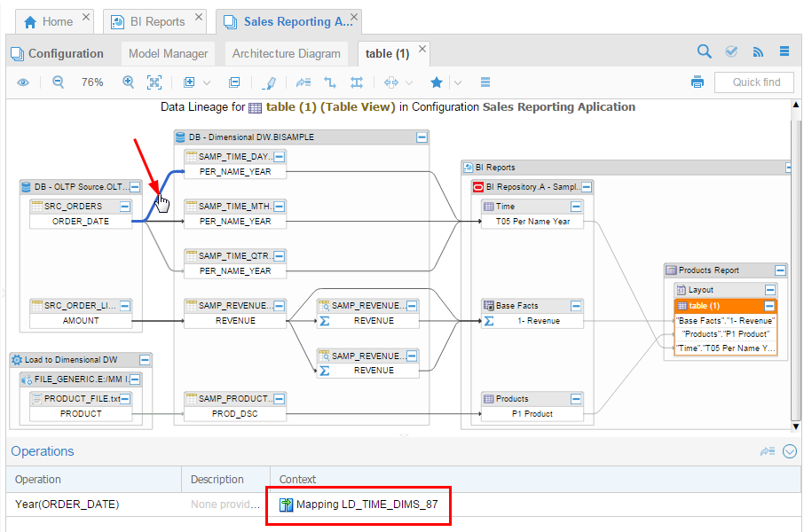Click the RSS feed icon

[758, 51]
